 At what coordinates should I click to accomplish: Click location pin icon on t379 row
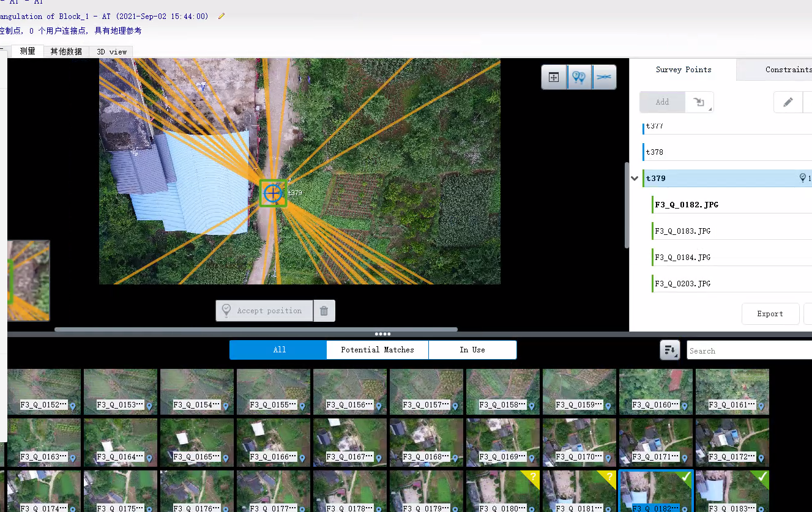tap(803, 178)
